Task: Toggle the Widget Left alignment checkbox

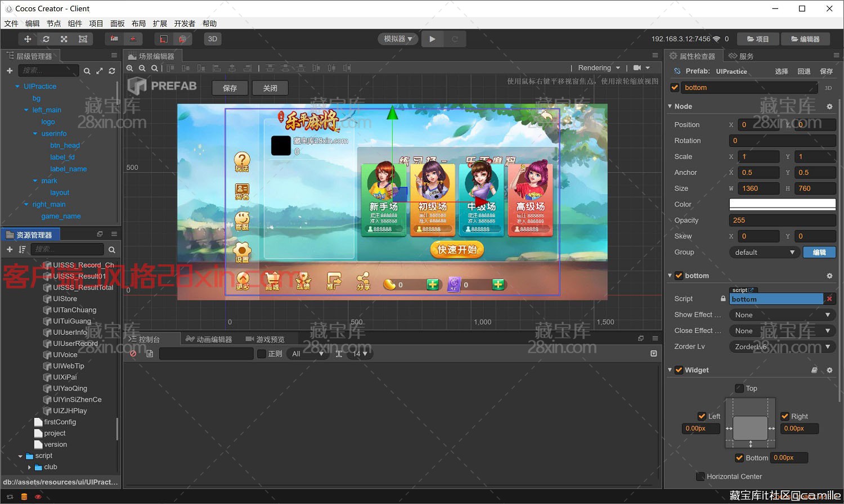Action: tap(702, 416)
